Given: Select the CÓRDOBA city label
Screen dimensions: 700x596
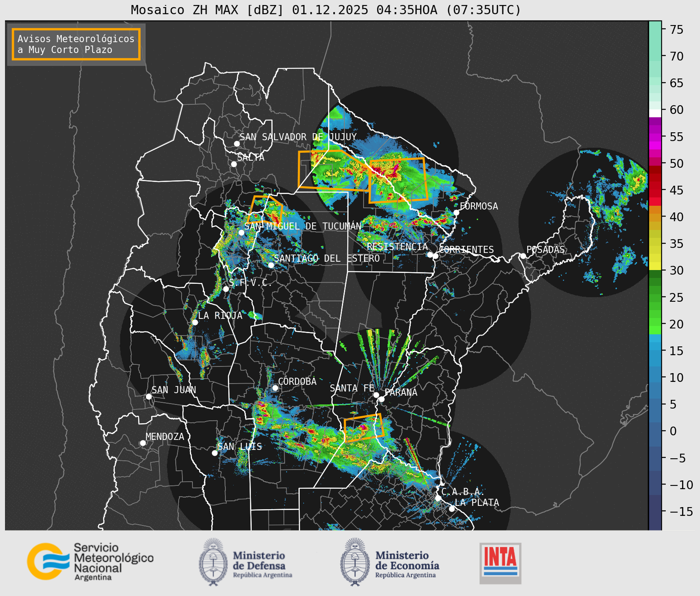Looking at the screenshot, I should coord(297,381).
